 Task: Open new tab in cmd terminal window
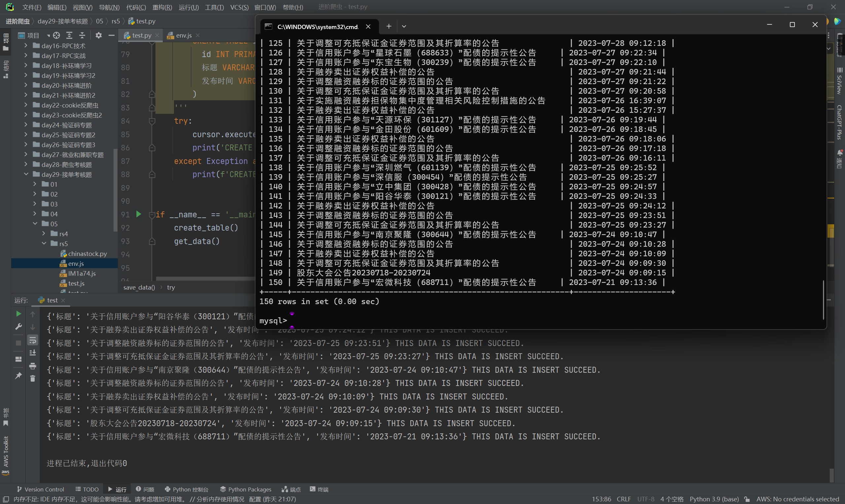click(x=389, y=26)
